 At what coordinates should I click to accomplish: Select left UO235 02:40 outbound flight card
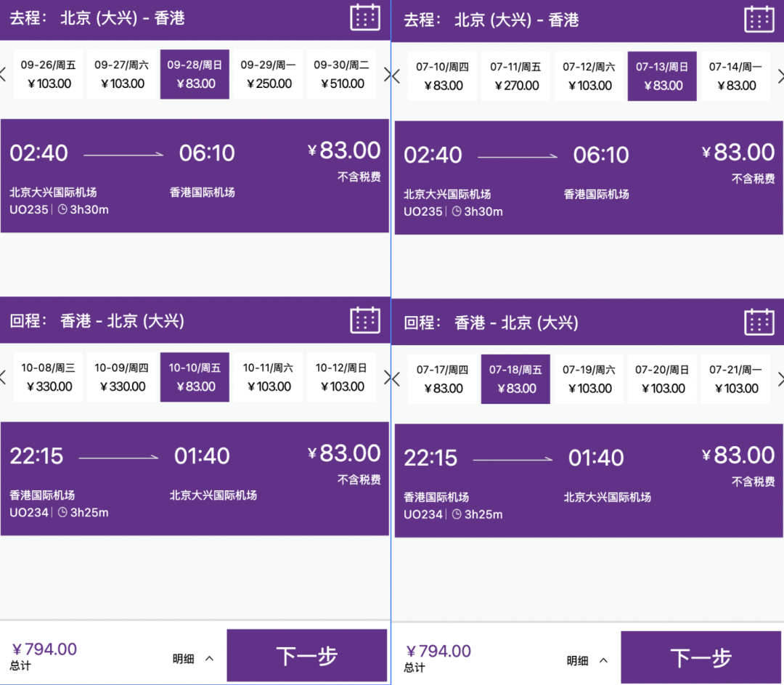[x=195, y=176]
